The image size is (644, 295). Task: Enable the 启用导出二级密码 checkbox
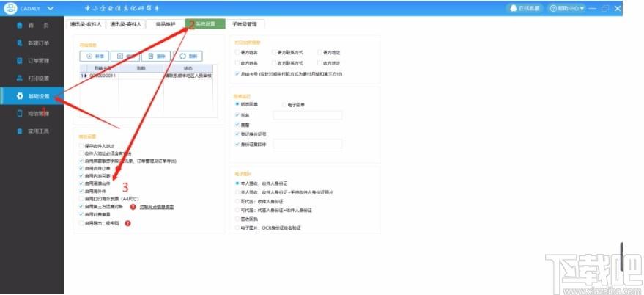[x=81, y=223]
